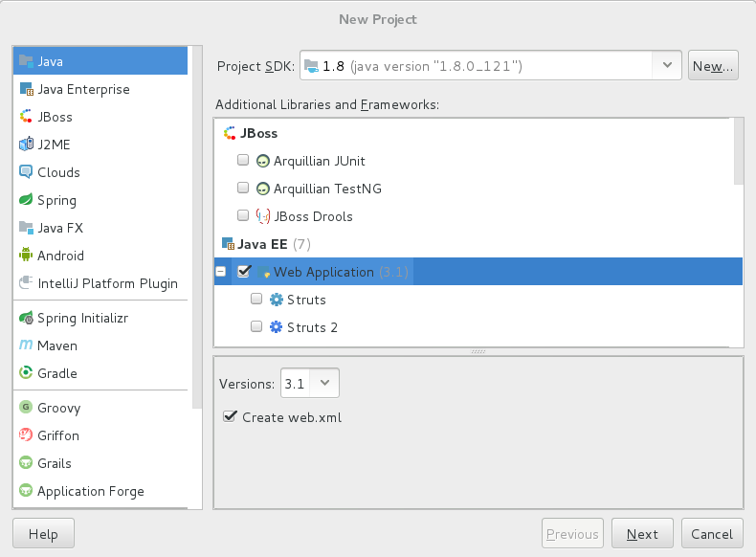Viewport: 756px width, 557px height.
Task: Select Java Enterprise project type
Action: pos(100,89)
